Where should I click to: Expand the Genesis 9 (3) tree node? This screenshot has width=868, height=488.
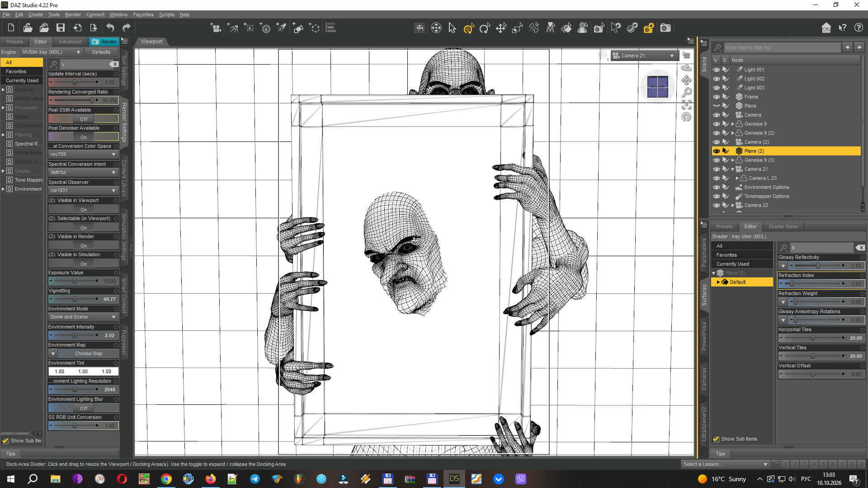coord(732,160)
